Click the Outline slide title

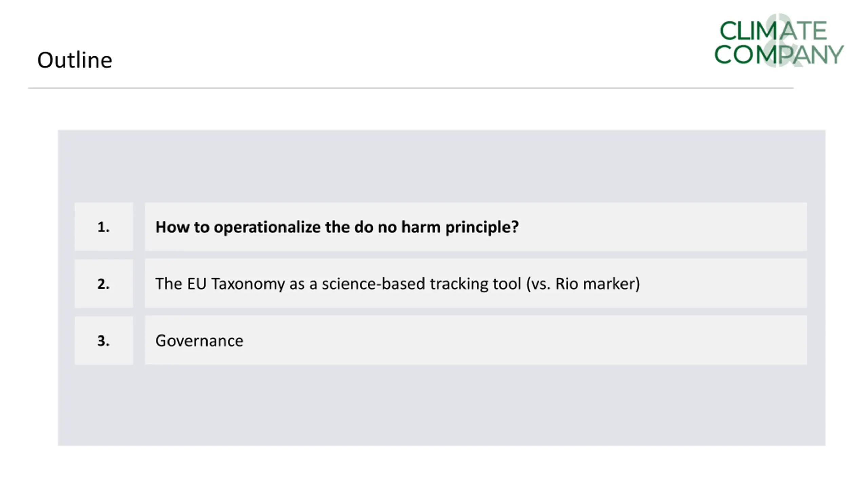[75, 60]
